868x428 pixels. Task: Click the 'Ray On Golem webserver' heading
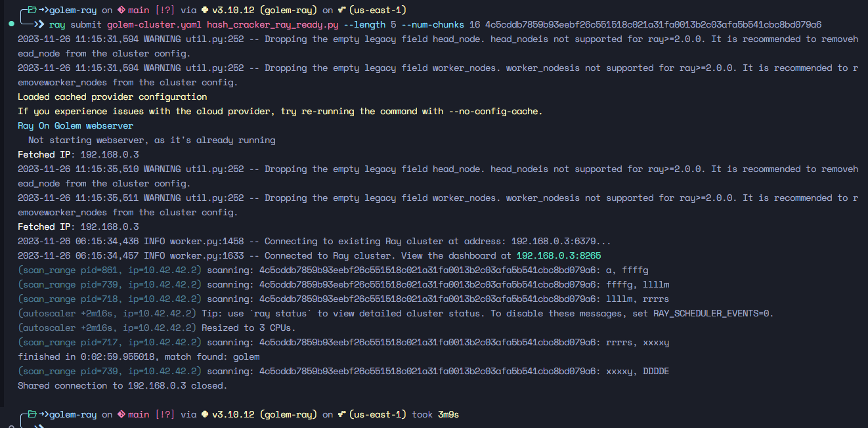[x=76, y=126]
